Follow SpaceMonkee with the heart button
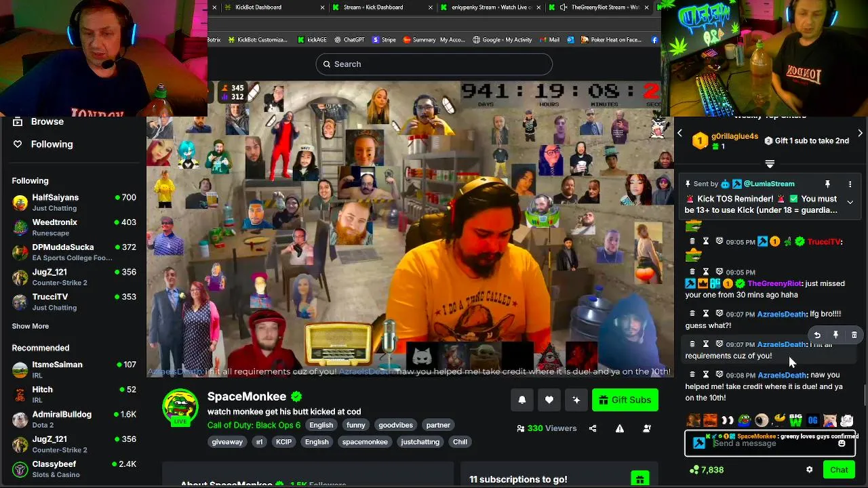 click(549, 400)
